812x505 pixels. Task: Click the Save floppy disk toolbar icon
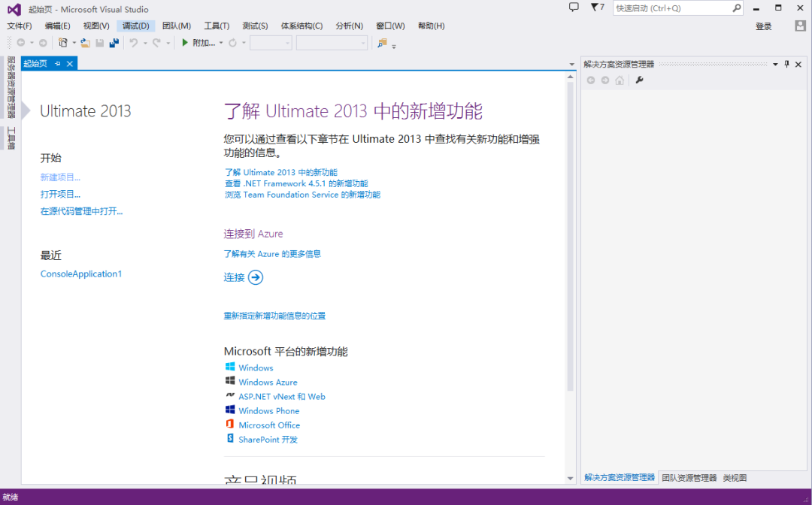[x=100, y=43]
